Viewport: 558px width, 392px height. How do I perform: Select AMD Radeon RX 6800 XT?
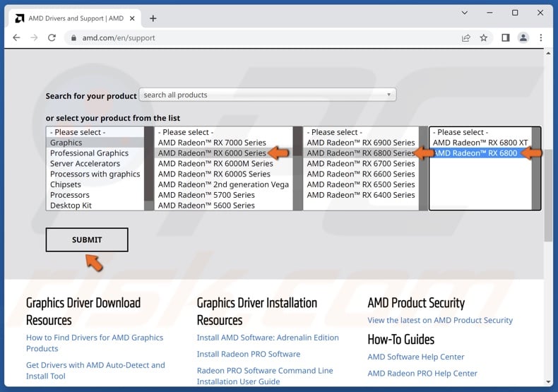coord(481,143)
